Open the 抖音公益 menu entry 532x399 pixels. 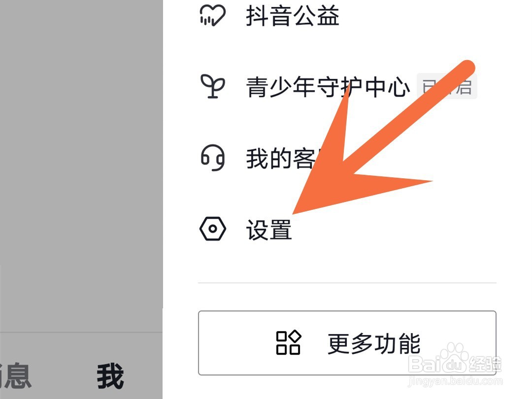[x=293, y=16]
